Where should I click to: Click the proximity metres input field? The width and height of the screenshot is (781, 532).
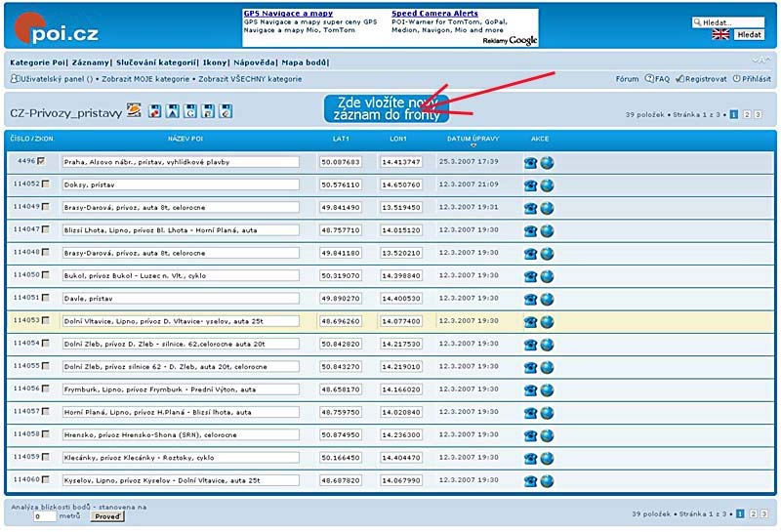45,516
